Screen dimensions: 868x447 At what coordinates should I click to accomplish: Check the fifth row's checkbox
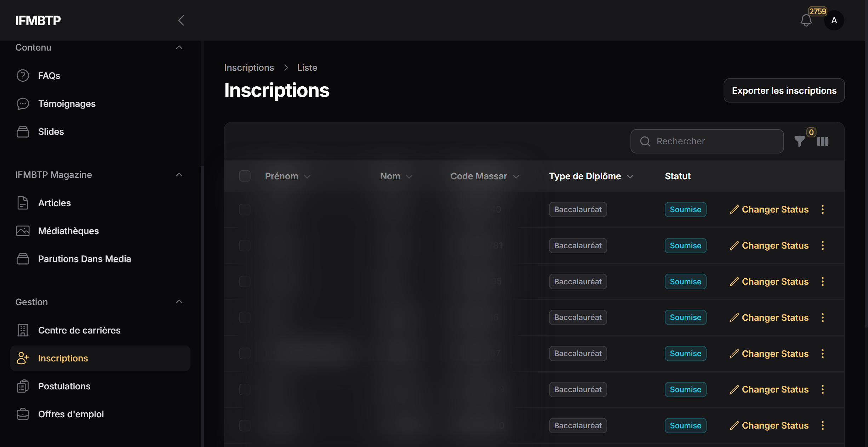tap(245, 354)
